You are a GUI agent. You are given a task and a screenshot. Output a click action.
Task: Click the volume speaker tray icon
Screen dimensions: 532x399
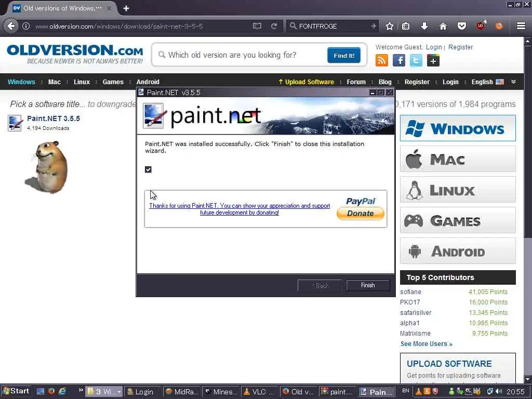tap(499, 391)
